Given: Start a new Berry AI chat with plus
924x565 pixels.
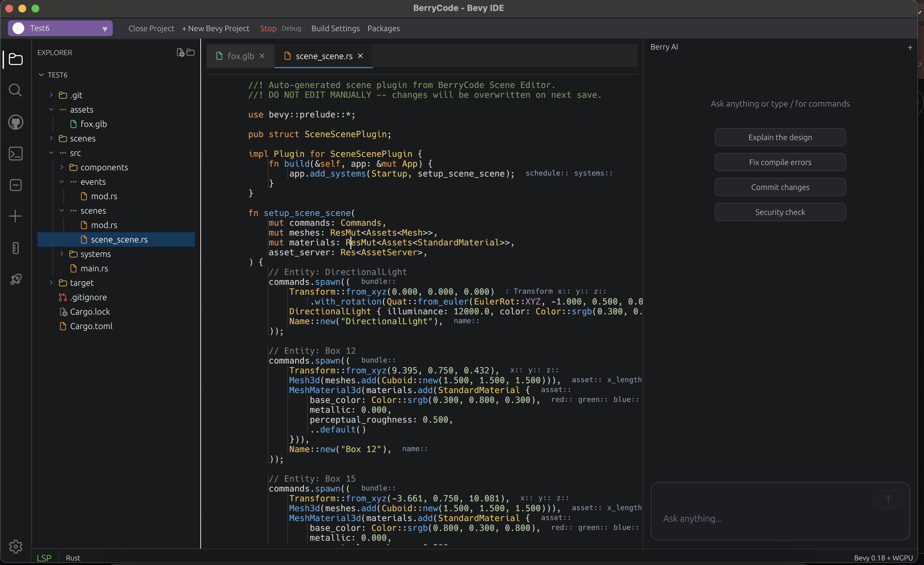Looking at the screenshot, I should tap(910, 47).
